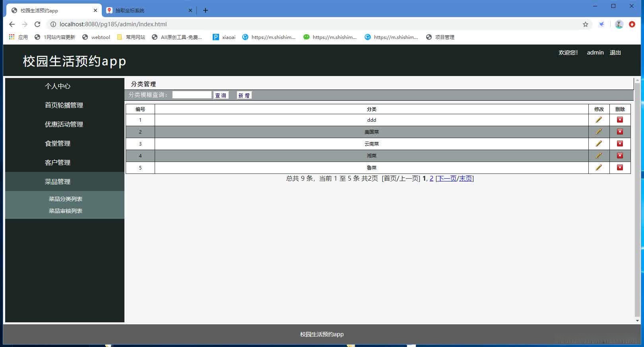Open 菜品审核列表 submenu item

(x=66, y=211)
